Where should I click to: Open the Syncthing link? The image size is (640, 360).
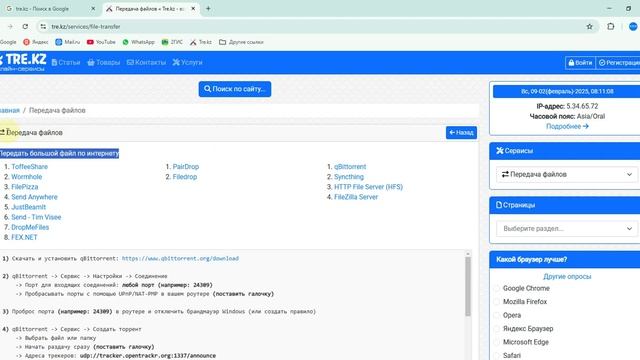349,177
